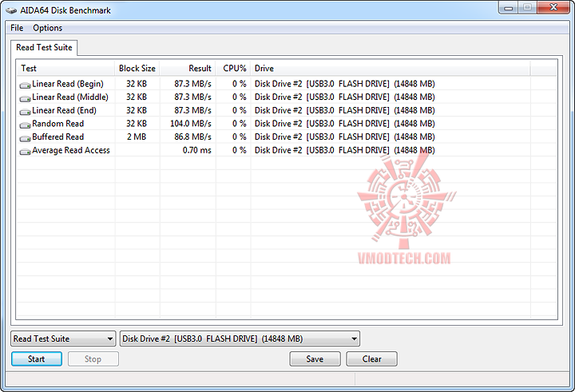
Task: Select the Read Test Suite tab
Action: 44,48
